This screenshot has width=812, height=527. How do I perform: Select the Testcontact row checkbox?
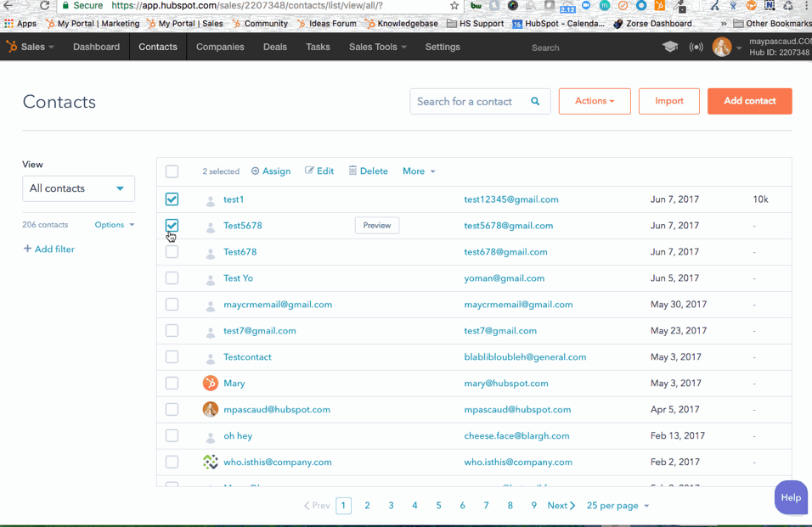172,357
